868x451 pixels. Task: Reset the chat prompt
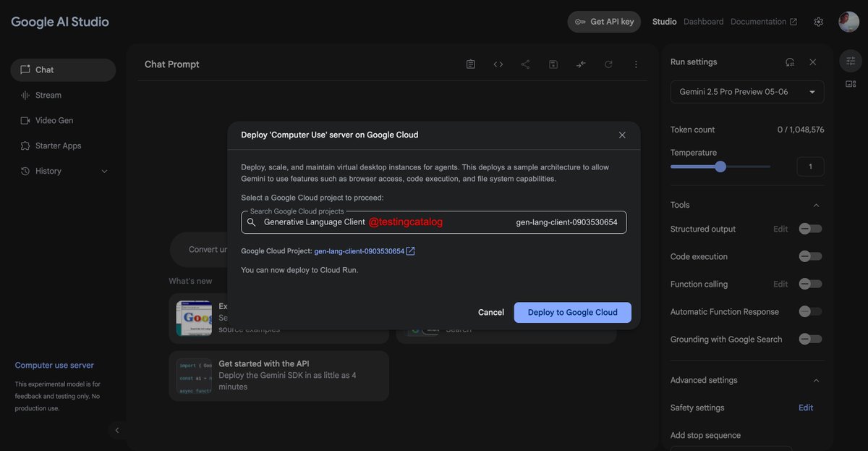click(x=608, y=64)
